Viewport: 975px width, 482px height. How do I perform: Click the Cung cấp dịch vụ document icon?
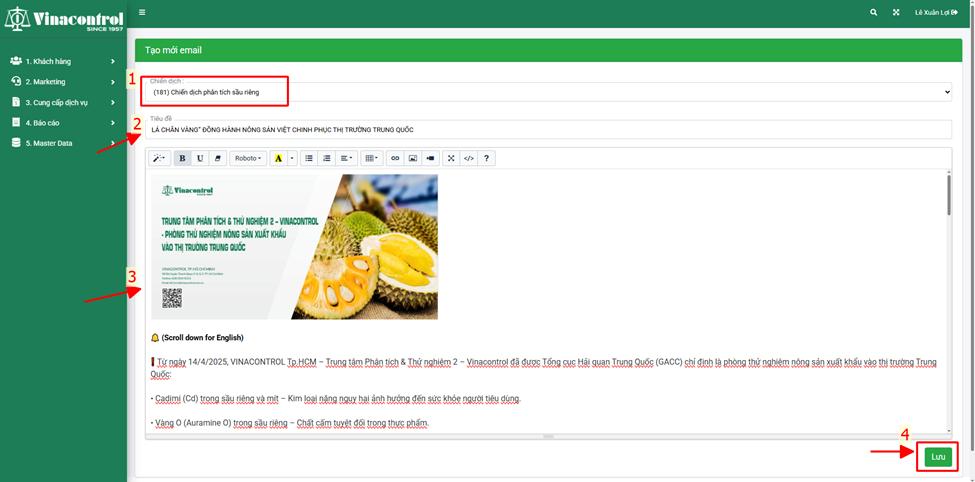16,103
